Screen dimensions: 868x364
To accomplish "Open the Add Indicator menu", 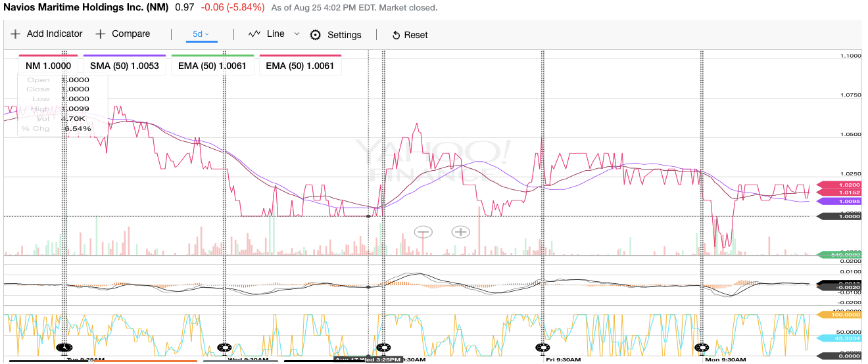I will (46, 34).
